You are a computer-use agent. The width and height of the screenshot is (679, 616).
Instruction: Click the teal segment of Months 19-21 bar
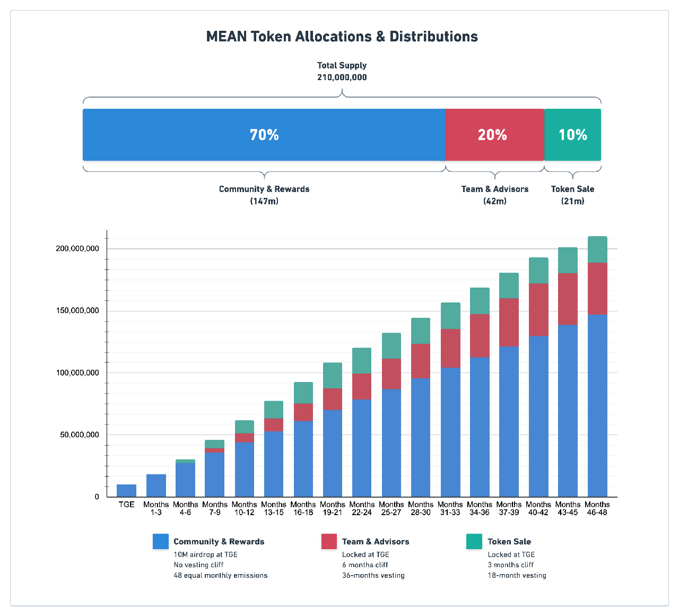tap(333, 376)
